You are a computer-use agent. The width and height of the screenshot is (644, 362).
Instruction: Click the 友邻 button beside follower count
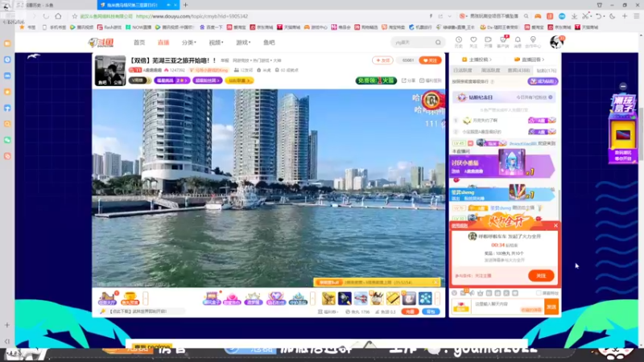[383, 60]
